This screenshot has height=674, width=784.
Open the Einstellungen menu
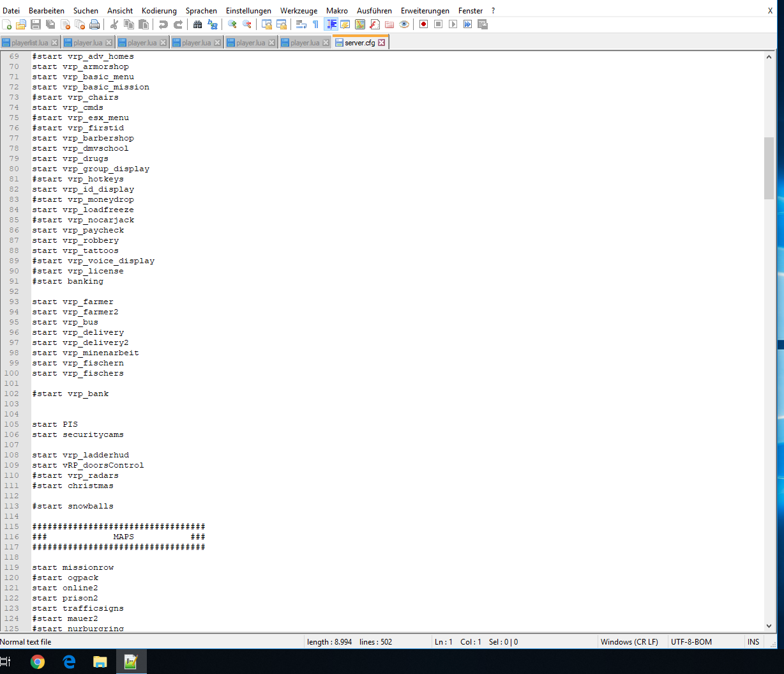coord(248,10)
